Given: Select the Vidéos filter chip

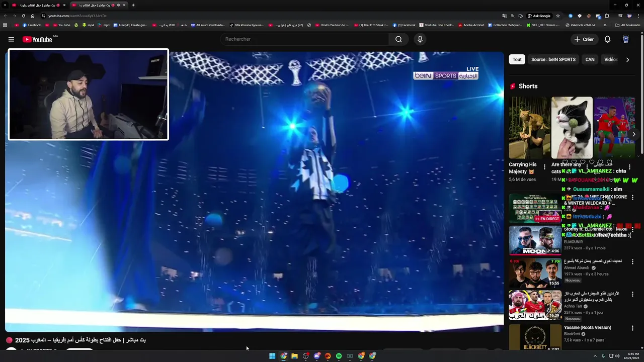Looking at the screenshot, I should click(611, 59).
